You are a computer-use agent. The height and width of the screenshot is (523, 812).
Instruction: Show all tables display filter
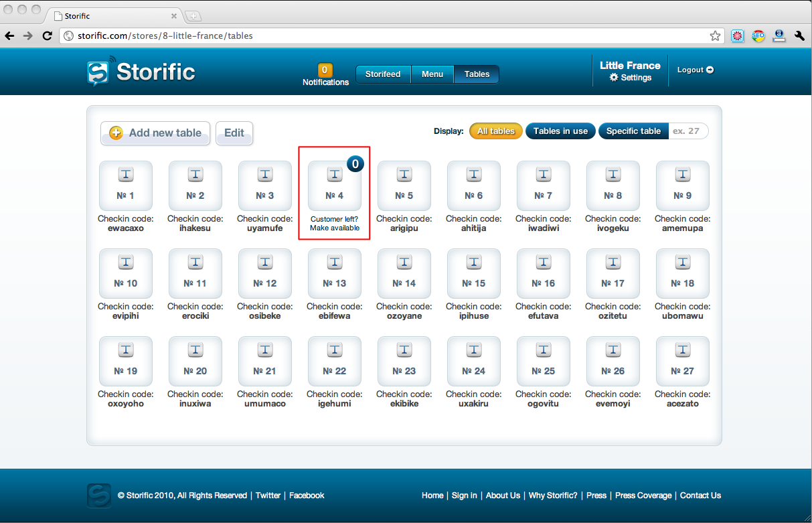tap(495, 131)
